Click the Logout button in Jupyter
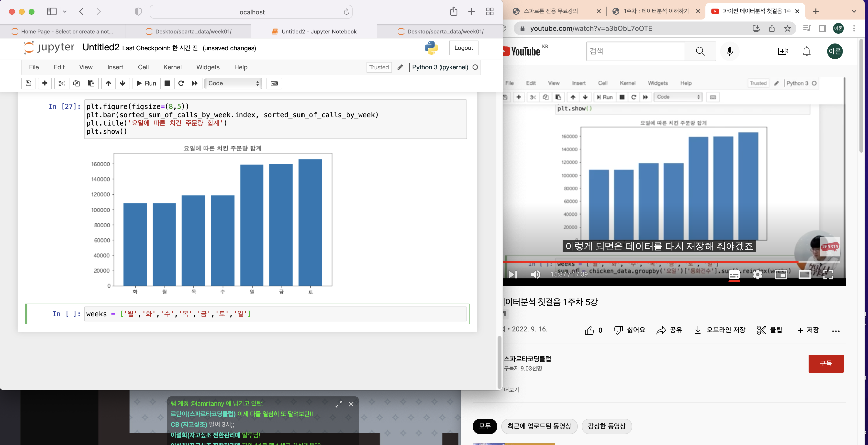This screenshot has width=868, height=445. pos(463,48)
